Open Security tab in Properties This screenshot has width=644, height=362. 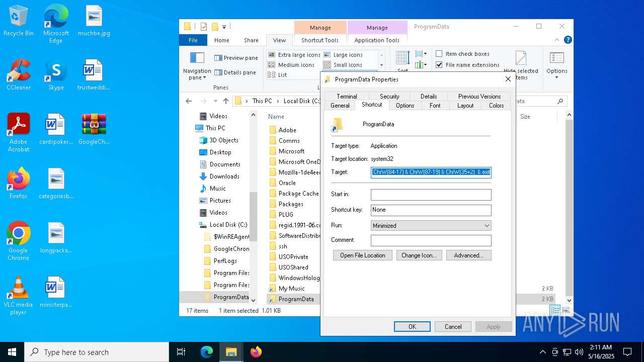(389, 97)
